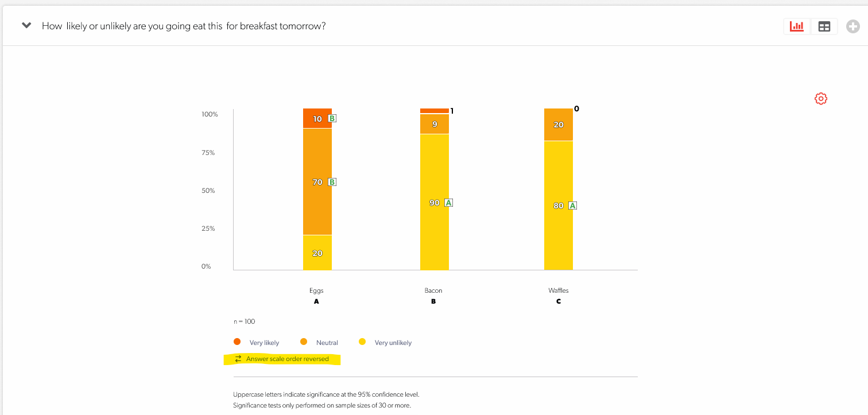Collapse the breakfast question chevron
Image resolution: width=868 pixels, height=415 pixels.
tap(26, 26)
